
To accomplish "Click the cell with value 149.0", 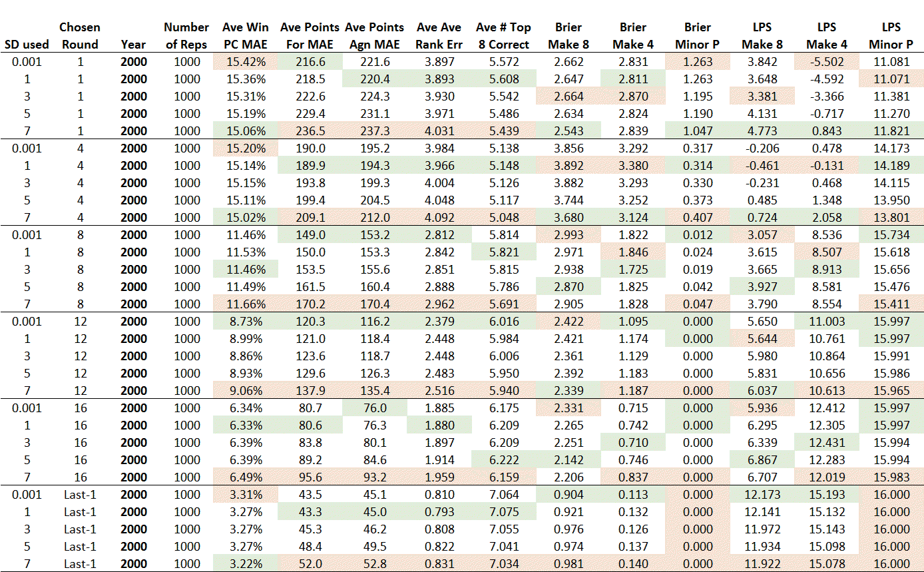I will click(x=310, y=235).
